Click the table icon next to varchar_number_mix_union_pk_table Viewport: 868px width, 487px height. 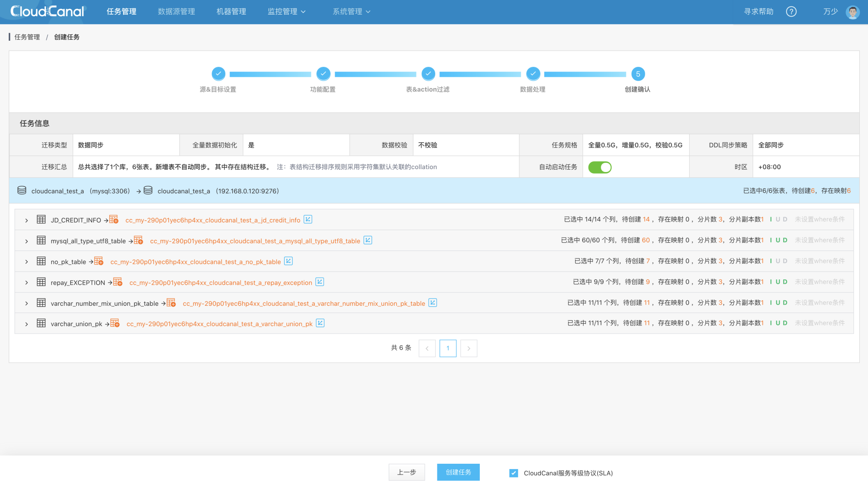coord(41,303)
